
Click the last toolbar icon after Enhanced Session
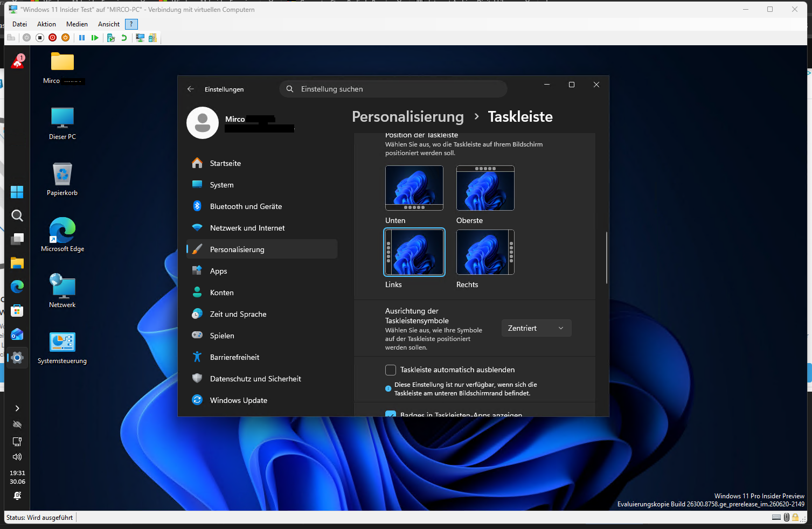tap(152, 38)
